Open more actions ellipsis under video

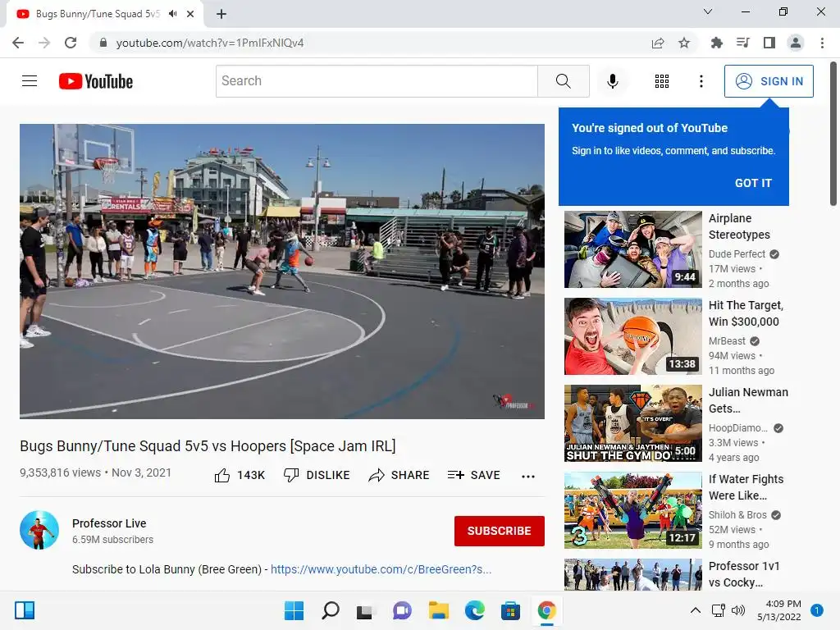pyautogui.click(x=527, y=477)
